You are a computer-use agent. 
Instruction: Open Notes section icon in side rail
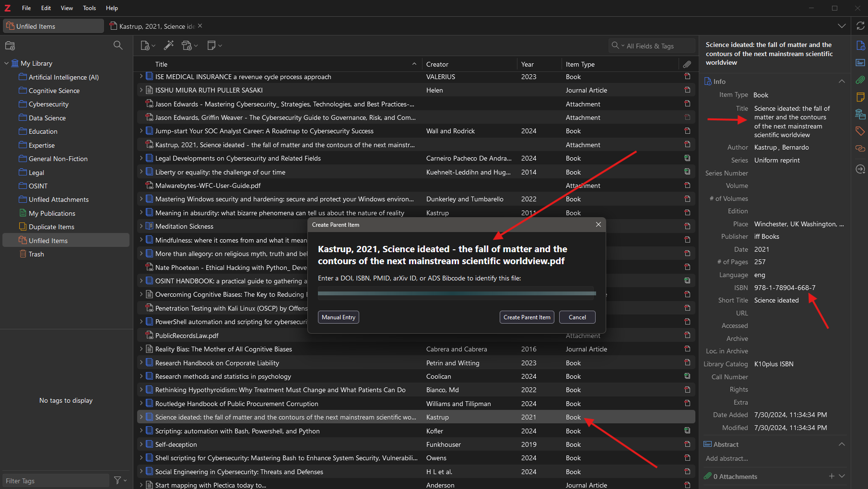860,97
